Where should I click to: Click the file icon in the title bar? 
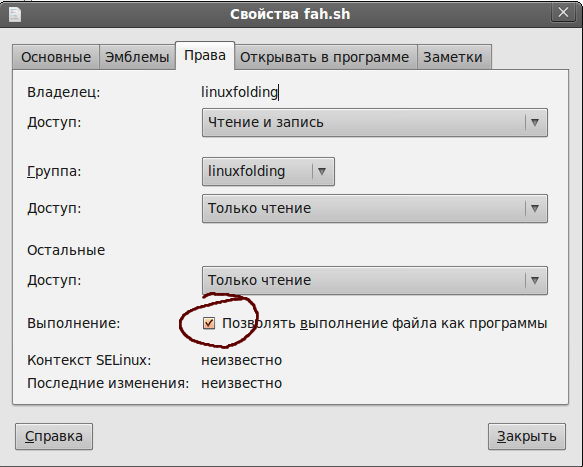[15, 15]
